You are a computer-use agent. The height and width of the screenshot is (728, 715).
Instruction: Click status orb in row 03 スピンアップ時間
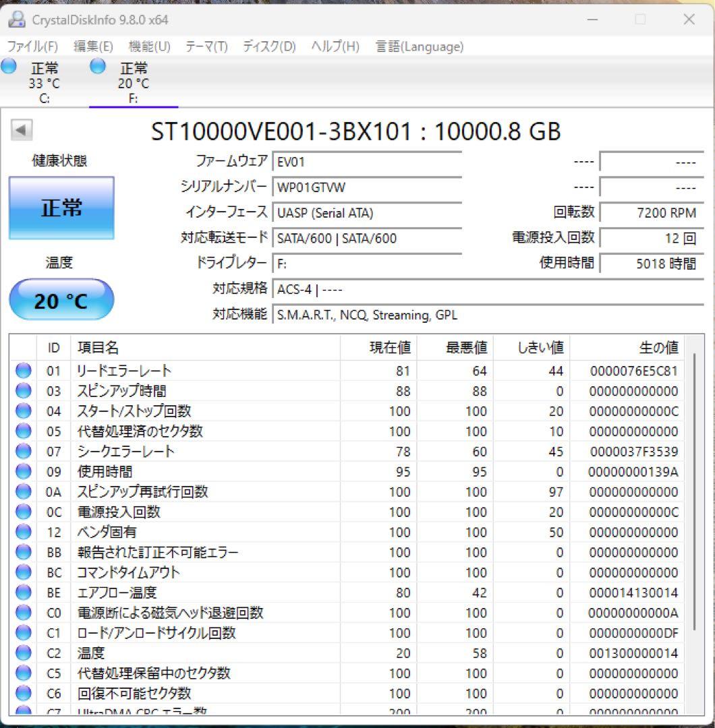[23, 390]
